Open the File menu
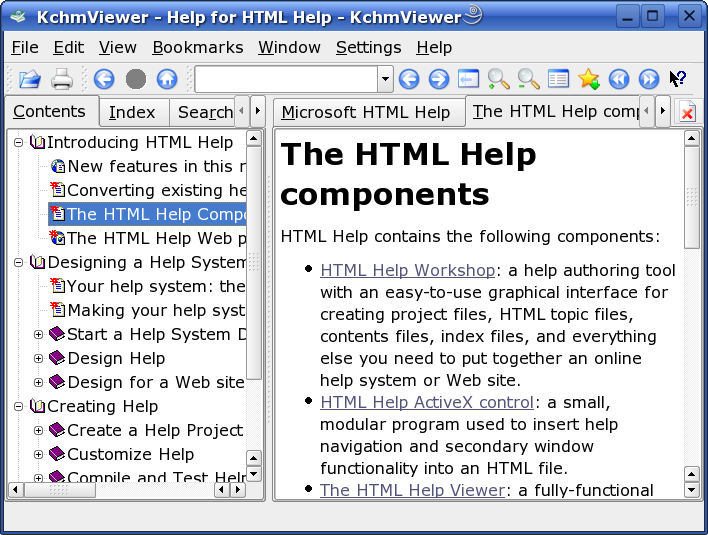708x535 pixels. pos(25,47)
